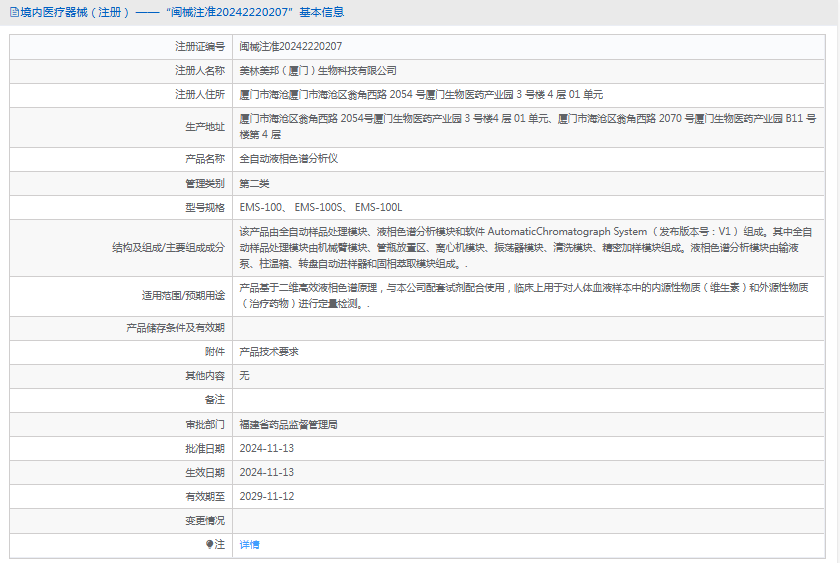Click the 注册证编号 label cell
The height and width of the screenshot is (563, 840).
click(121, 47)
